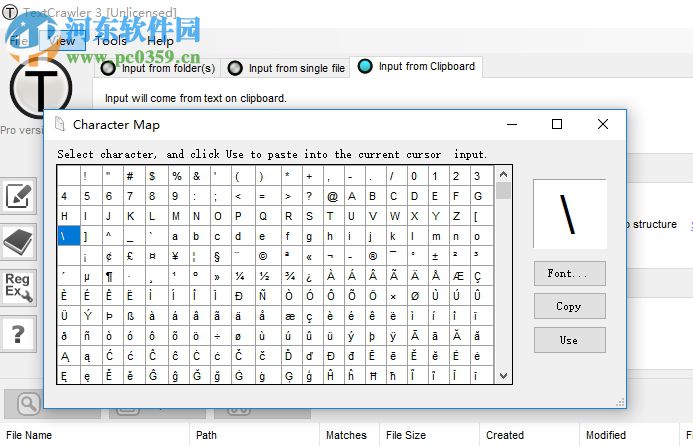Screen dimensions: 693x446
Task: Open the View menu
Action: pos(62,41)
